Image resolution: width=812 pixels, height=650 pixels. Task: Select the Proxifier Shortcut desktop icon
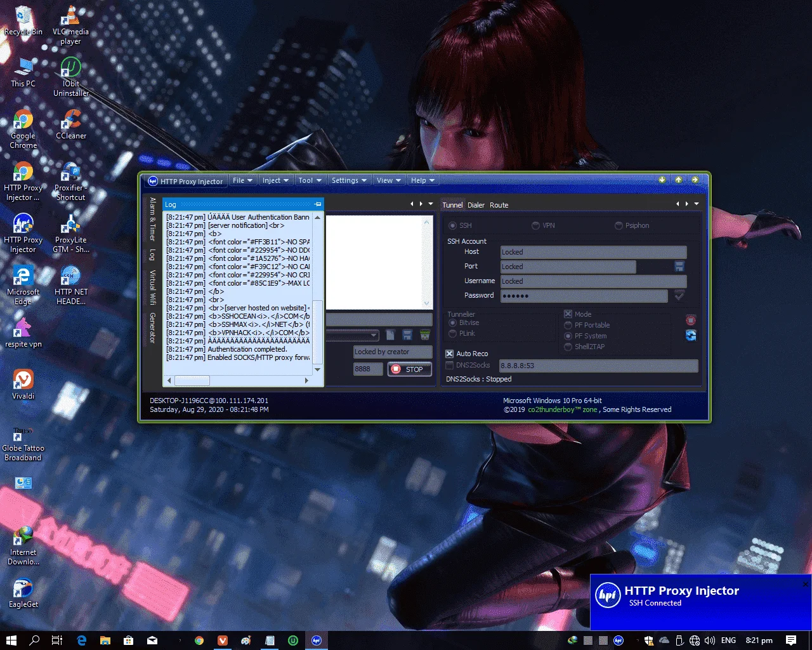(x=70, y=182)
